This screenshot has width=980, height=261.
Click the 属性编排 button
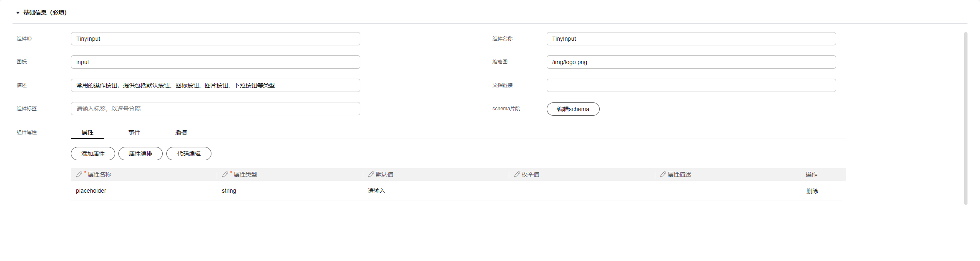point(141,154)
